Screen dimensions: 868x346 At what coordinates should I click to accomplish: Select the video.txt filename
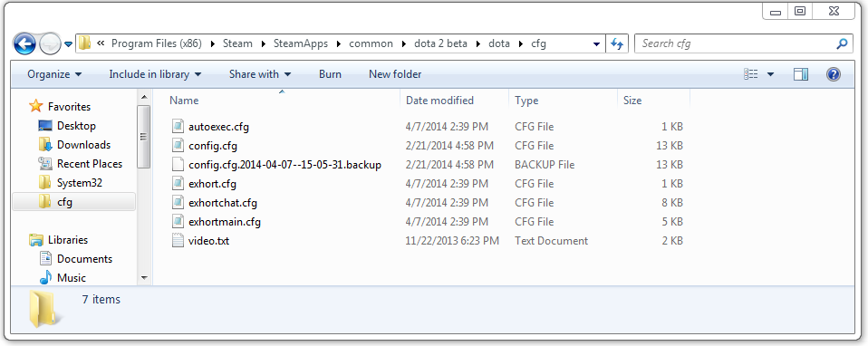click(x=208, y=241)
